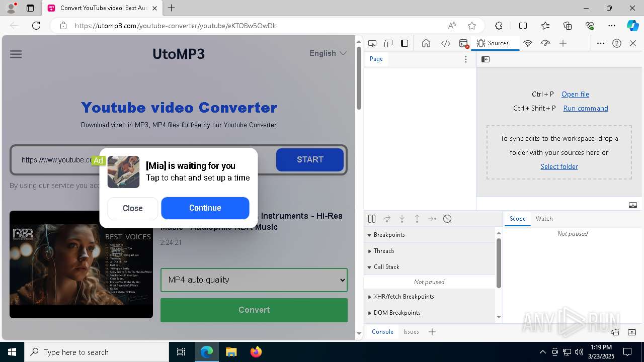The width and height of the screenshot is (644, 362).
Task: Click the plus icon for more tools
Action: (563, 43)
